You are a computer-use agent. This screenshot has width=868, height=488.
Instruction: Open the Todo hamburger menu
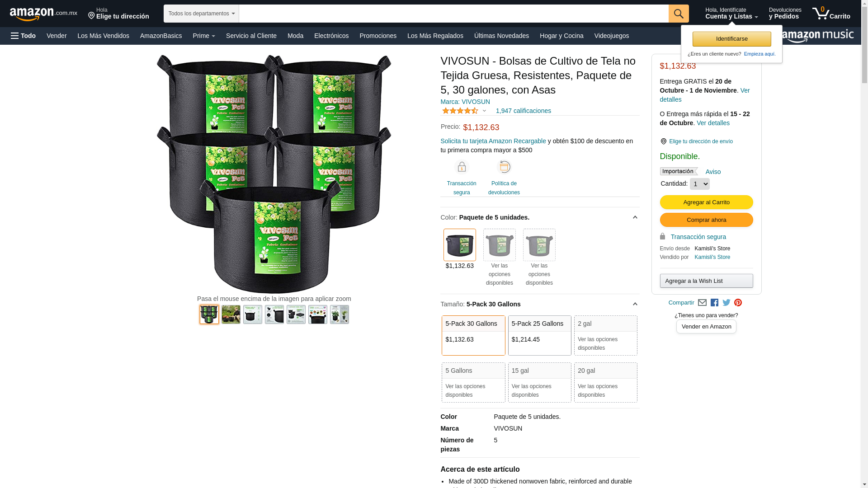pos(23,36)
